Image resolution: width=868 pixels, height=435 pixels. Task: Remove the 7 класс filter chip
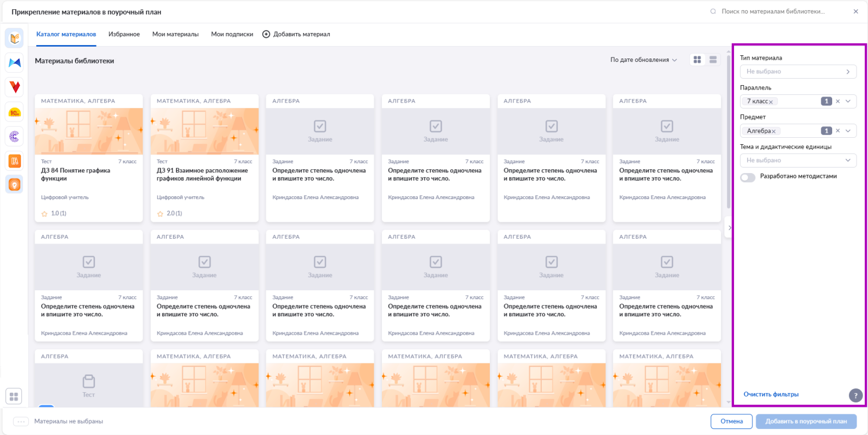pyautogui.click(x=770, y=102)
